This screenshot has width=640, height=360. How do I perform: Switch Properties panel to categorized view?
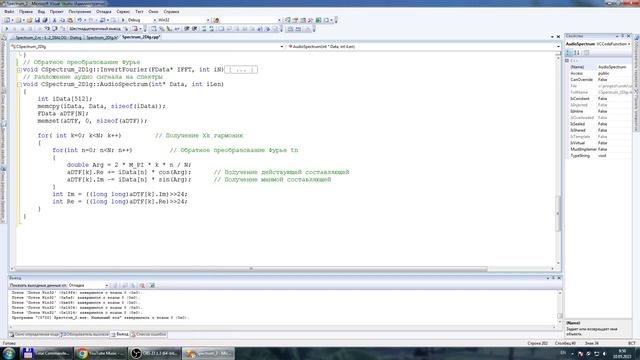point(569,53)
